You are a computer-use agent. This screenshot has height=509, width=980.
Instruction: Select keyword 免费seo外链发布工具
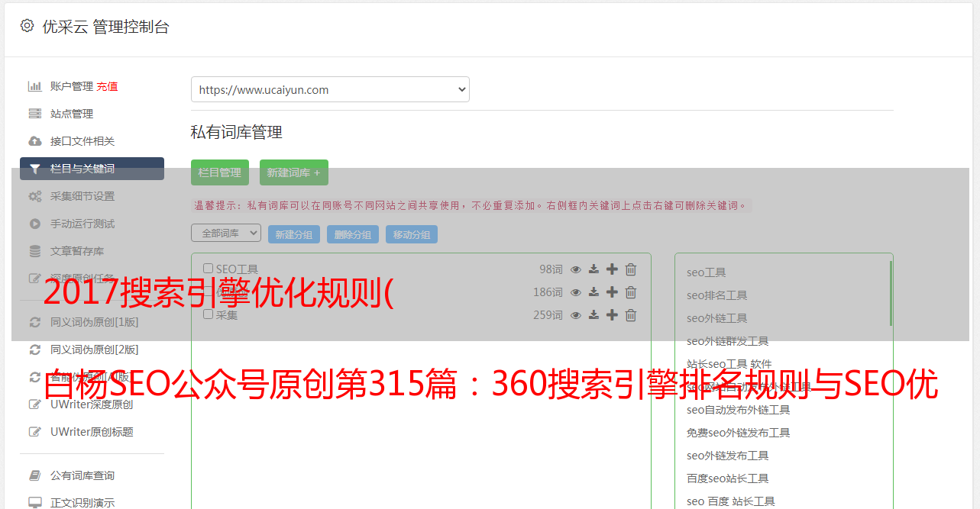click(x=739, y=433)
